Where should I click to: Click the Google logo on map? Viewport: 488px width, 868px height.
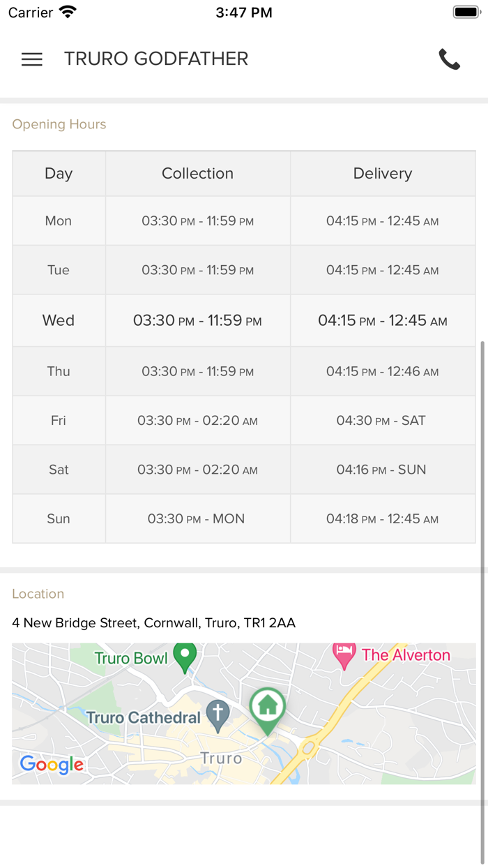(52, 765)
